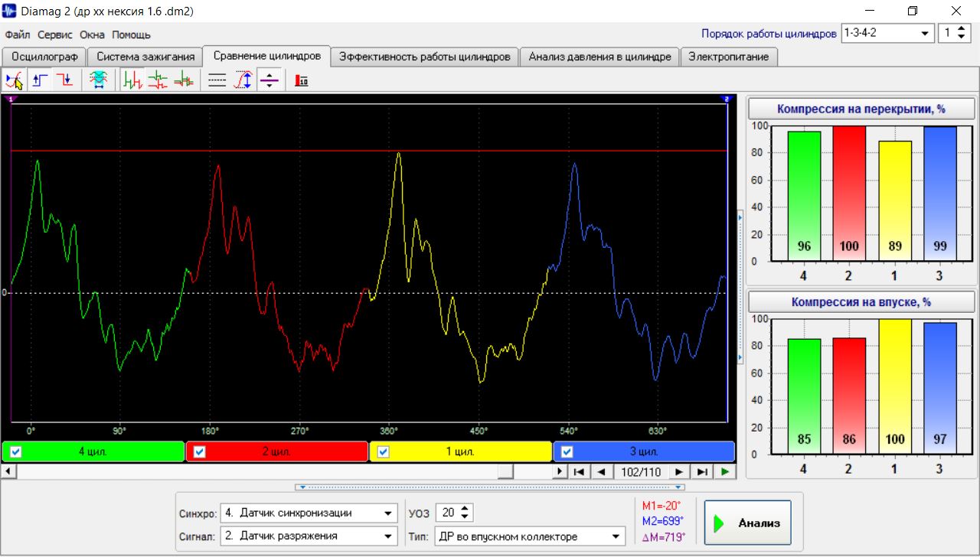
Task: Click the 1 цил. yellow label
Action: coord(460,451)
